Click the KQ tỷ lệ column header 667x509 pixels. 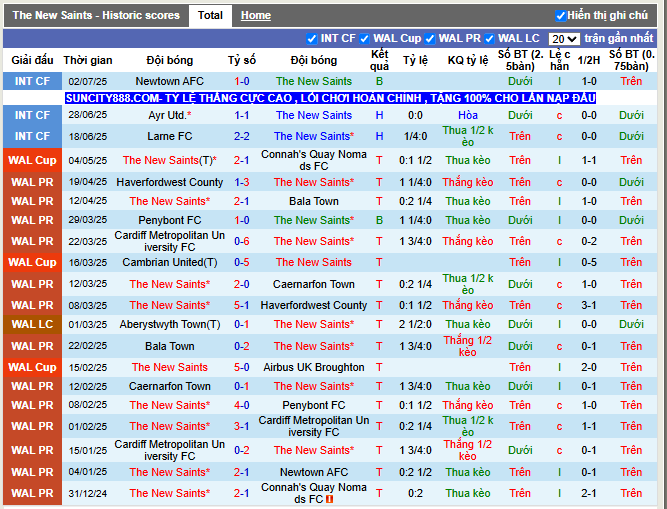click(467, 60)
